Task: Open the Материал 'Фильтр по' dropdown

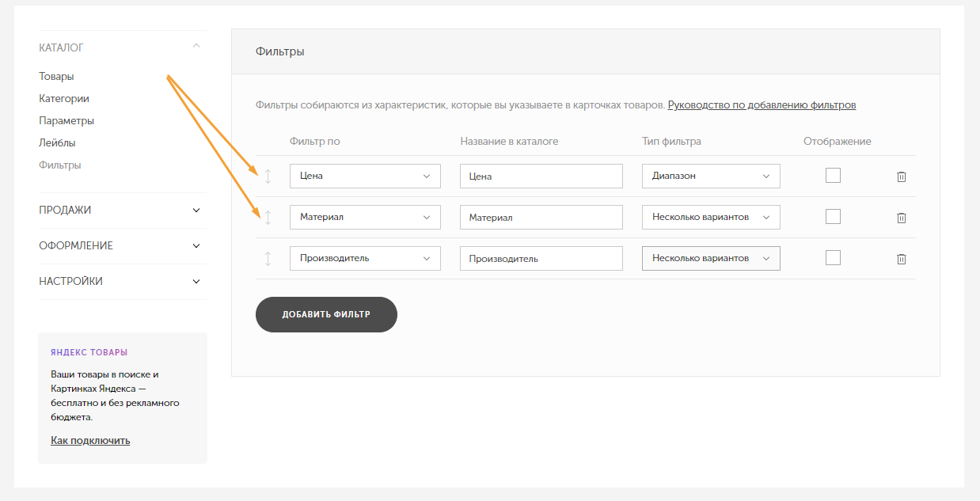Action: click(x=365, y=217)
